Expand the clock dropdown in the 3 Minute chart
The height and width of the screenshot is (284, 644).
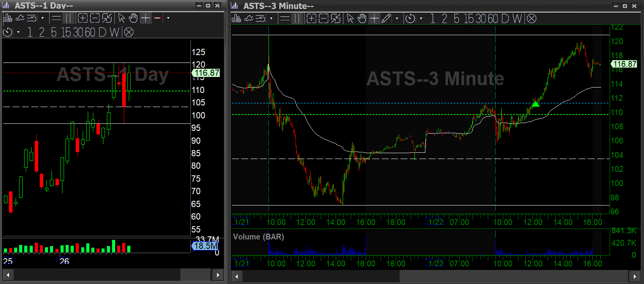pos(421,18)
